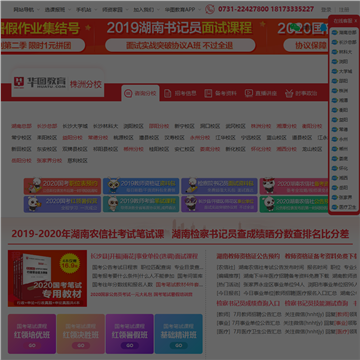Open the 2020国考红领暑假班 promo banner
Screen dimensions: 360x360
[x=62, y=204]
